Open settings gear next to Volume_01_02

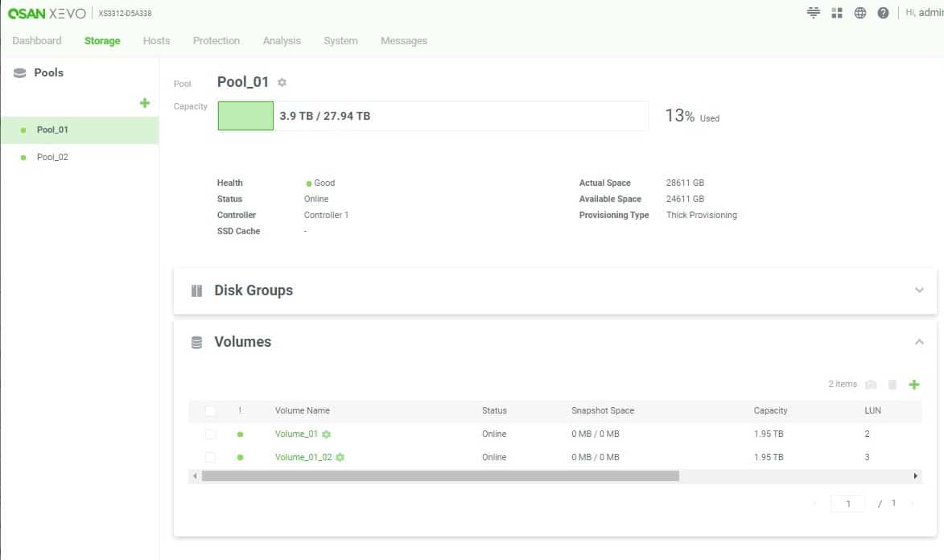click(x=340, y=458)
